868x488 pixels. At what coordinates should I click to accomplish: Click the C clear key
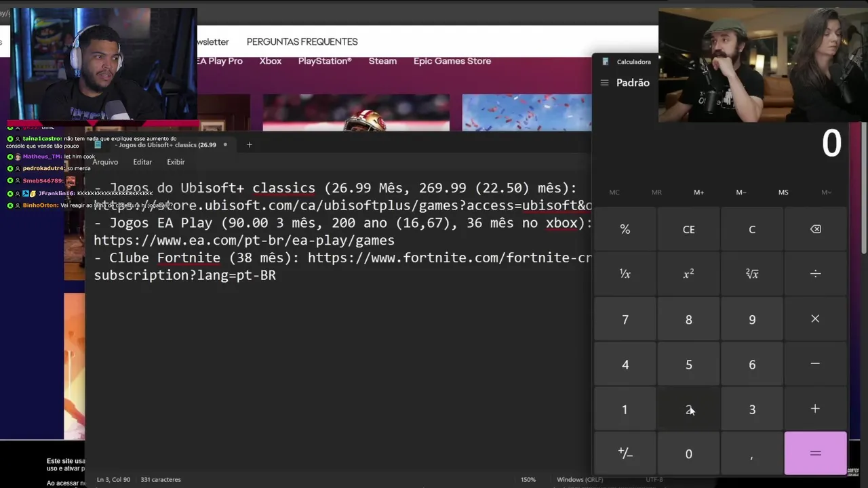coord(752,229)
